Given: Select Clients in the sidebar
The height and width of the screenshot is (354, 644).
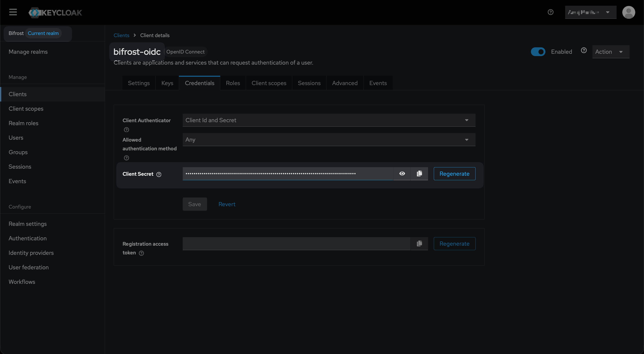Looking at the screenshot, I should click(x=53, y=94).
